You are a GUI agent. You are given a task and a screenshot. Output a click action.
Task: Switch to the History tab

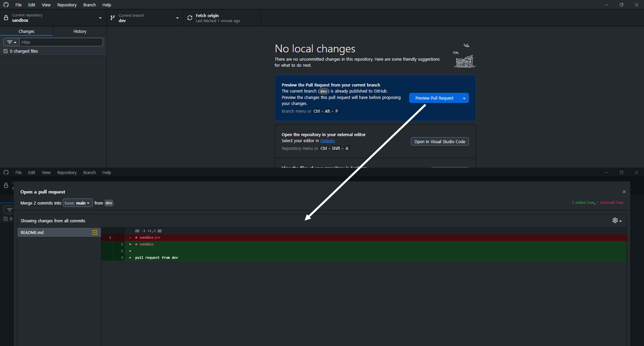[80, 31]
